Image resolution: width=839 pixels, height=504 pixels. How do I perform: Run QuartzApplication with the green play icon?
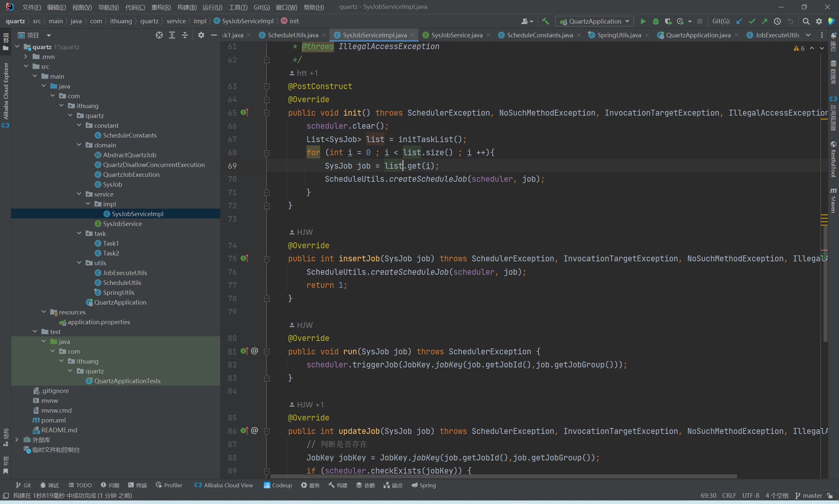click(643, 21)
